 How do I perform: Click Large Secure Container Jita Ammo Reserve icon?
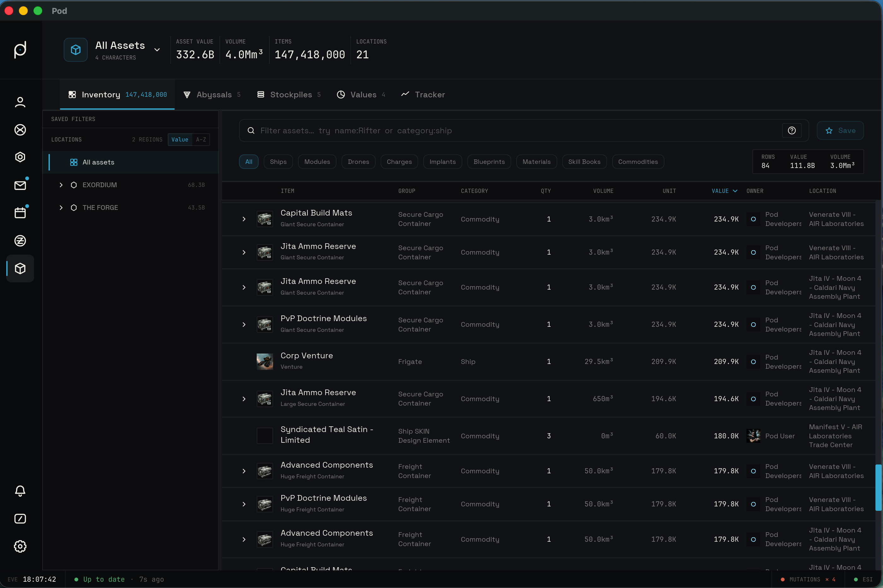(x=265, y=399)
